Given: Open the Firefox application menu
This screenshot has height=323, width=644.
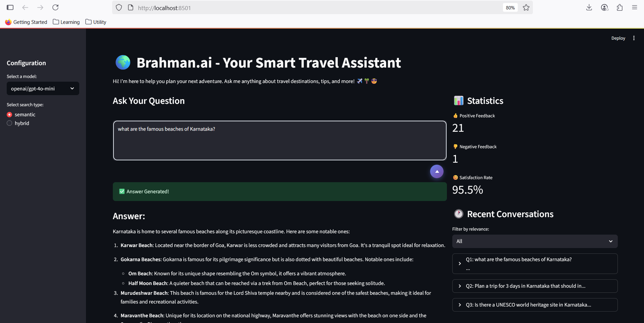Looking at the screenshot, I should click(635, 7).
